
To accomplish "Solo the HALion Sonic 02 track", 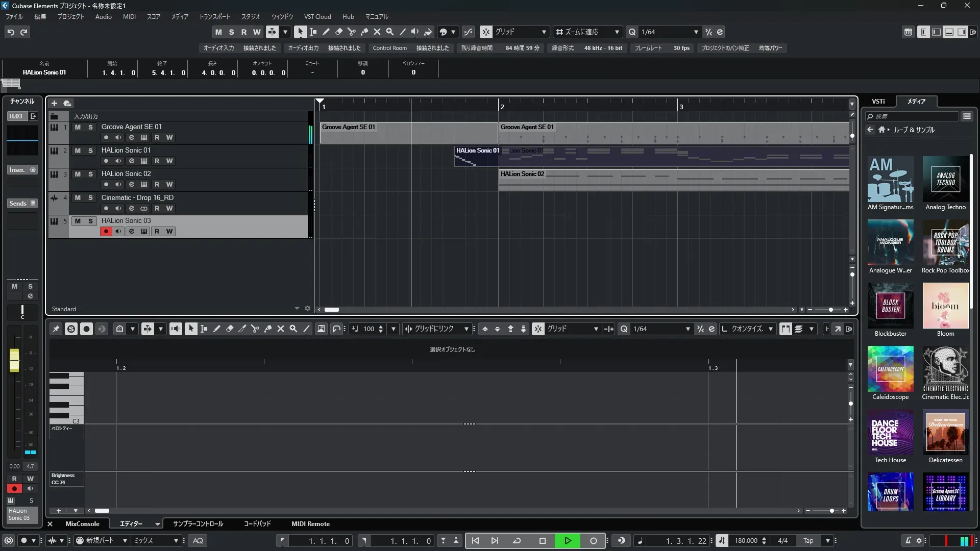I will tap(90, 174).
